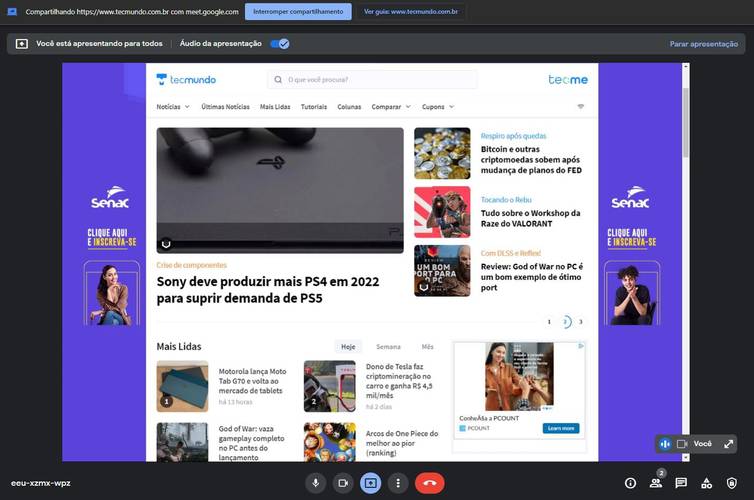
Task: Click the Motorola tablet thumbnail
Action: [182, 387]
